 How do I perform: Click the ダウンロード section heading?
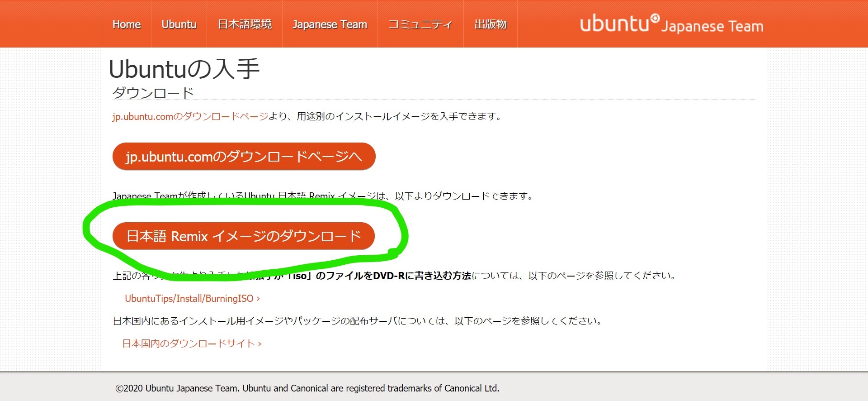[153, 93]
